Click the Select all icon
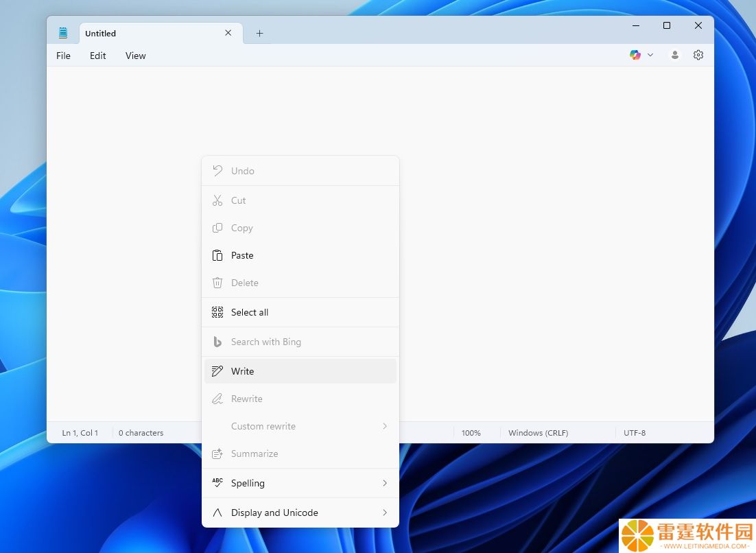 (217, 312)
